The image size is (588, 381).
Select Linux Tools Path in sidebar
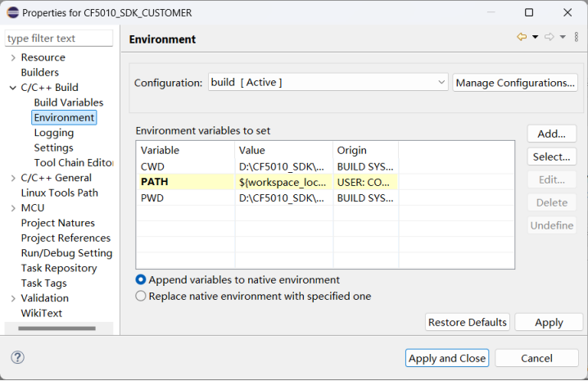coord(59,193)
